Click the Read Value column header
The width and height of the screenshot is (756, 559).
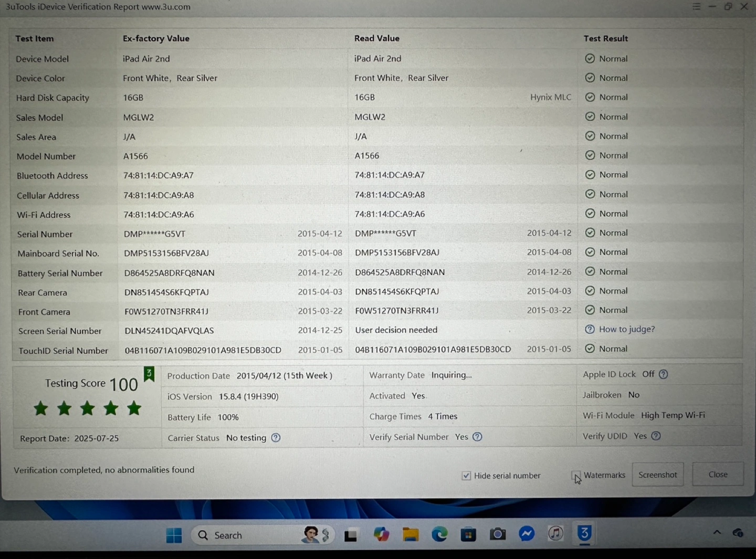[x=377, y=38]
